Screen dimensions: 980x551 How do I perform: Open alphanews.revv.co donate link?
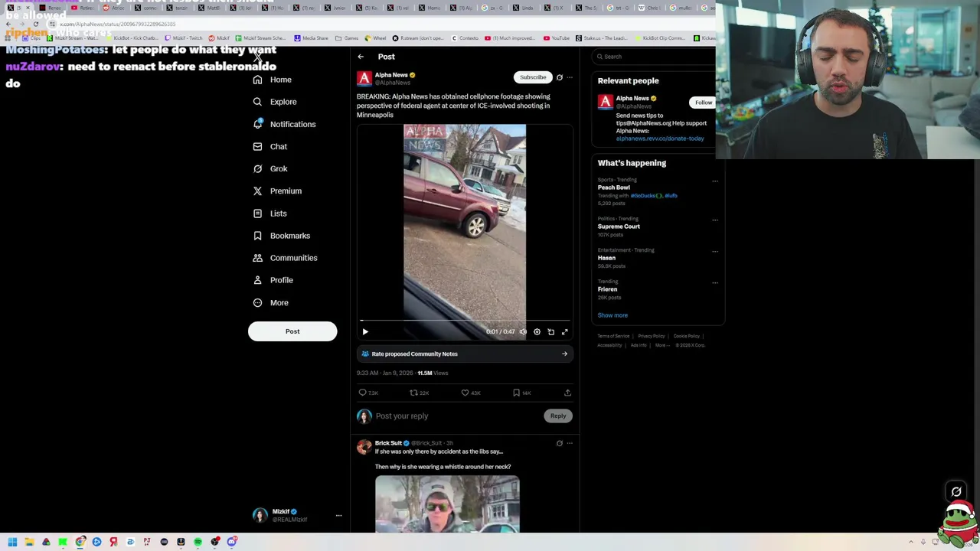click(x=660, y=139)
